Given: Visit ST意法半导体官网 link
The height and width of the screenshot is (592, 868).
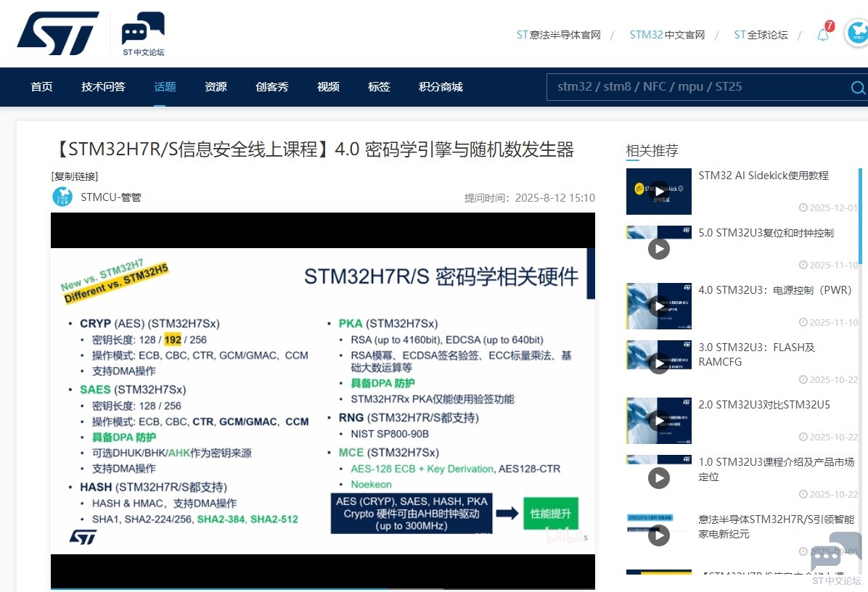Looking at the screenshot, I should coord(559,35).
